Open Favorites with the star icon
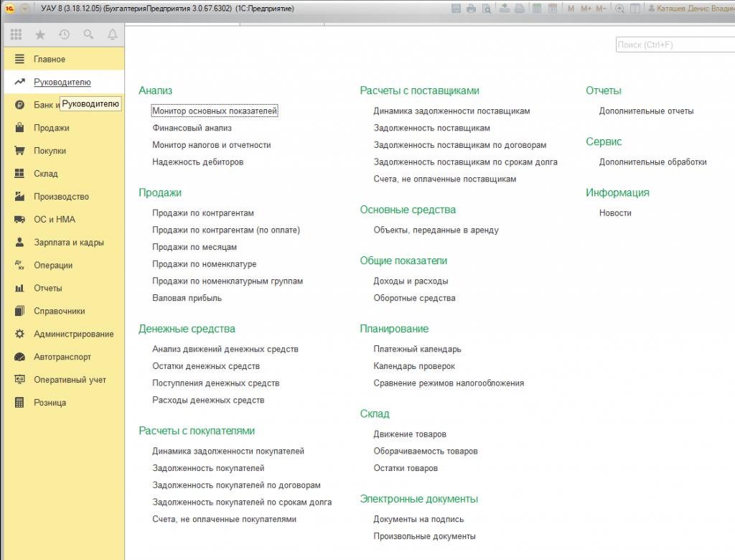Screen dimensions: 735x560 pyautogui.click(x=40, y=34)
